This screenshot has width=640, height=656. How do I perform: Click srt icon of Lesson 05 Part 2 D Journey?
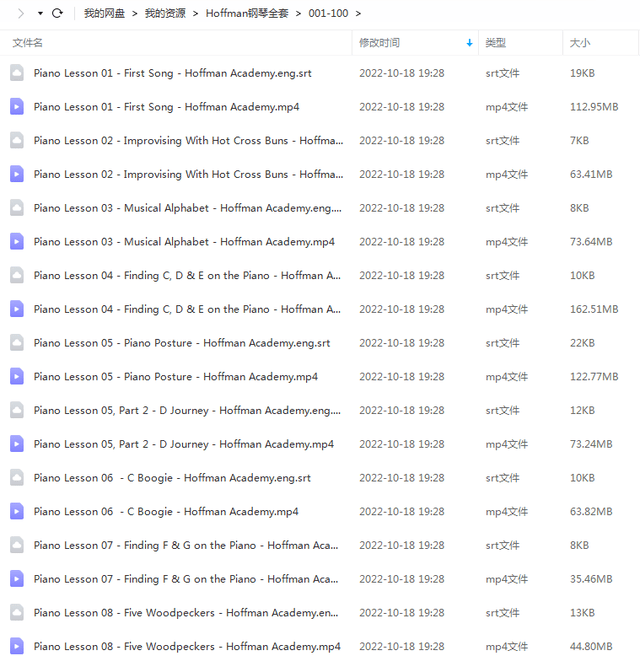click(17, 410)
